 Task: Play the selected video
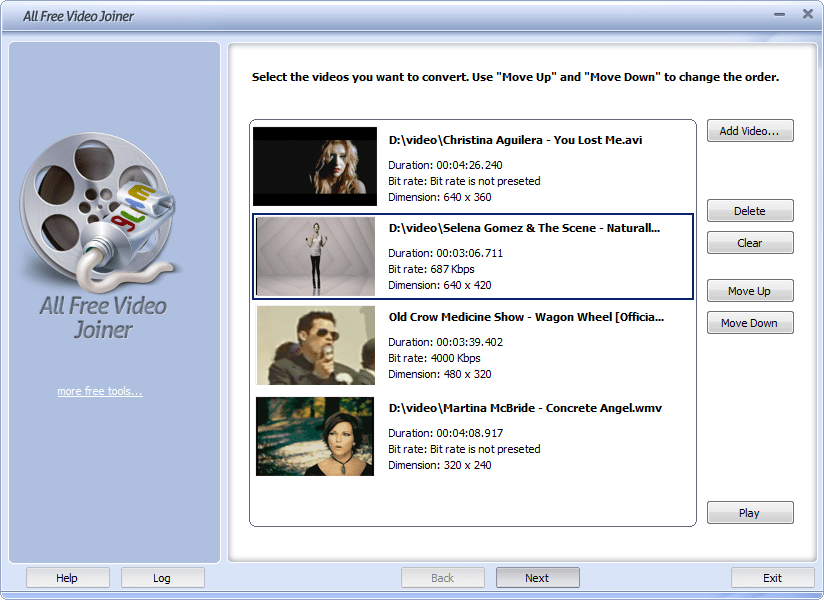pyautogui.click(x=750, y=512)
